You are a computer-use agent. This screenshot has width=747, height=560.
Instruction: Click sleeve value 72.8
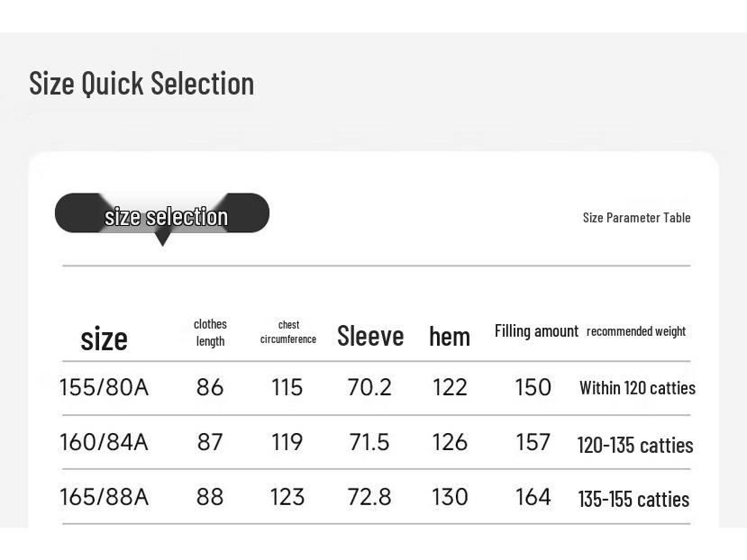[x=369, y=497]
